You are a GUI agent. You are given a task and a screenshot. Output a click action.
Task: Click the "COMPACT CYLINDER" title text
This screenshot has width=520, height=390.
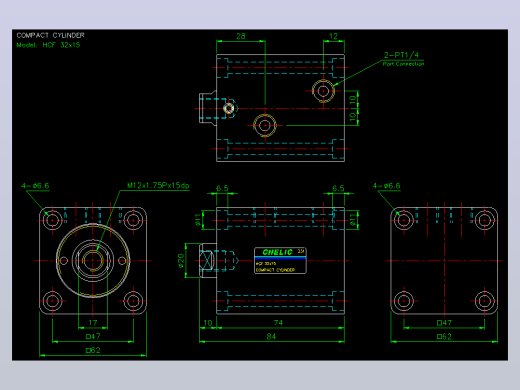click(x=50, y=35)
